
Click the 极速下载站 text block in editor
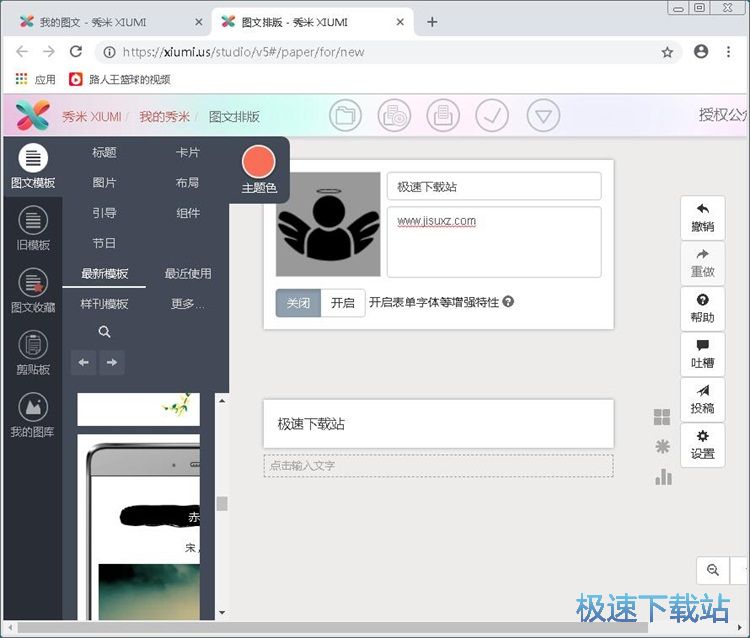point(438,424)
